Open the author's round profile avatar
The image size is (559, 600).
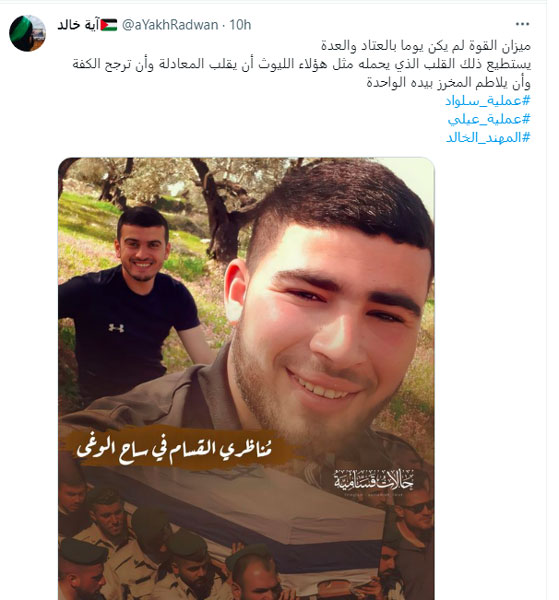(x=28, y=33)
